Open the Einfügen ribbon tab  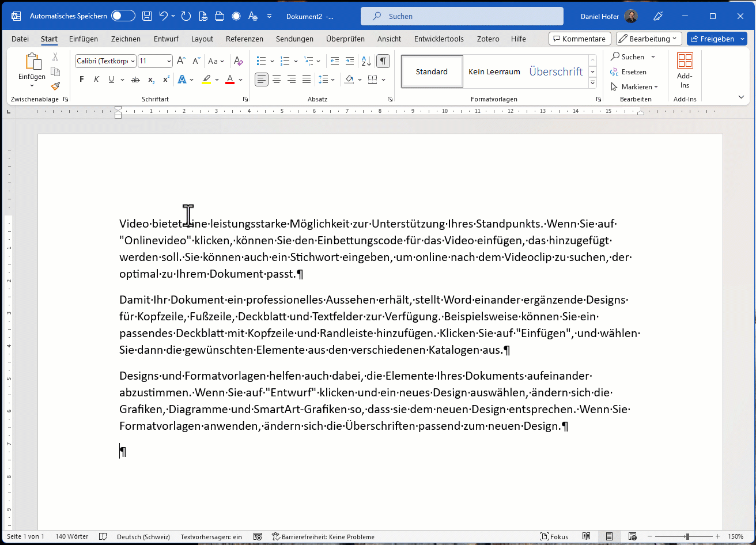(84, 39)
